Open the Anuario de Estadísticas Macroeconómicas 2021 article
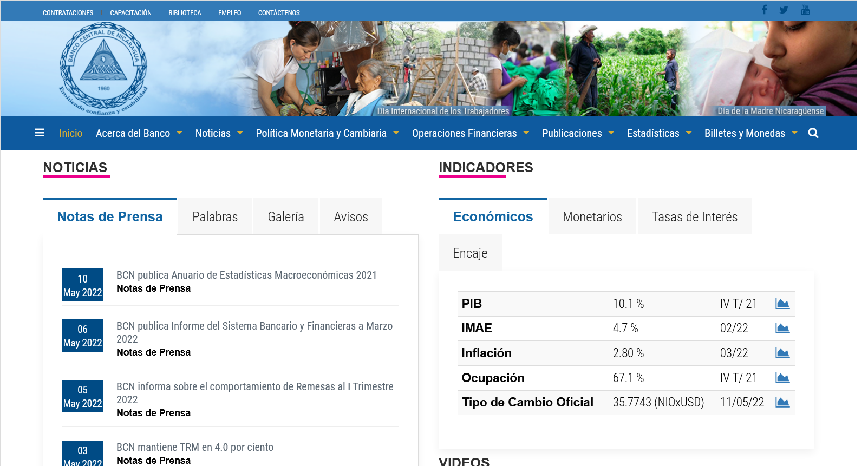The height and width of the screenshot is (466, 868). (246, 275)
